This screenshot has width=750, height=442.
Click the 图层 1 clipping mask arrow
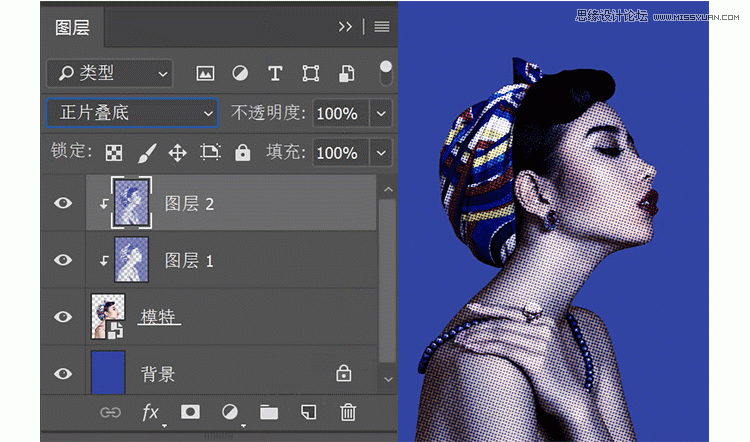104,261
